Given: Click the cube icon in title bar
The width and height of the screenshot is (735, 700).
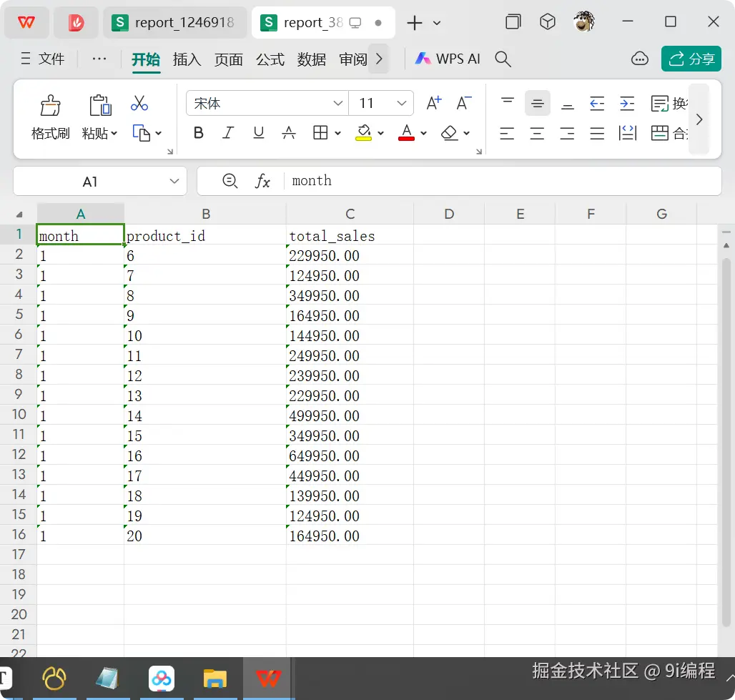Looking at the screenshot, I should 548,21.
